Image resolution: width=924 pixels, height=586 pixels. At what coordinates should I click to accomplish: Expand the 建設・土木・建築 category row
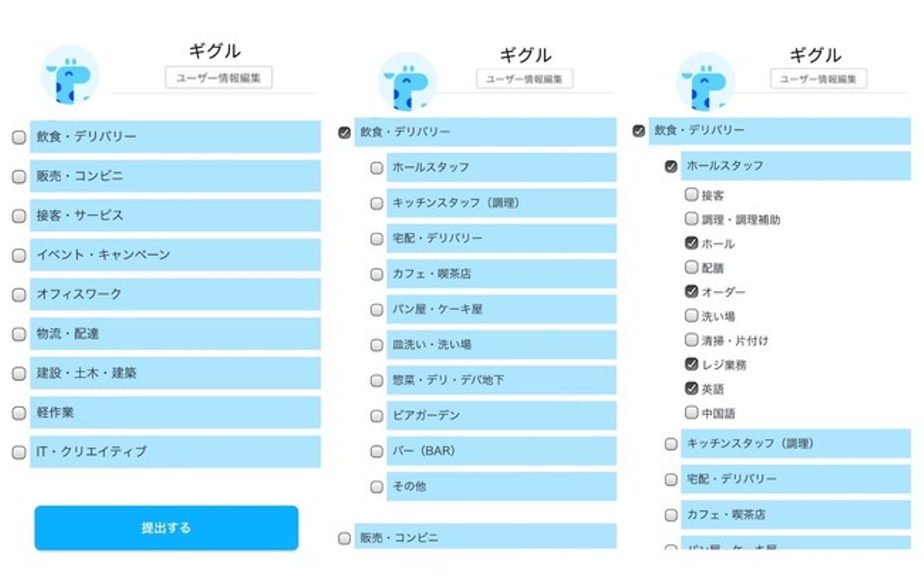[175, 373]
